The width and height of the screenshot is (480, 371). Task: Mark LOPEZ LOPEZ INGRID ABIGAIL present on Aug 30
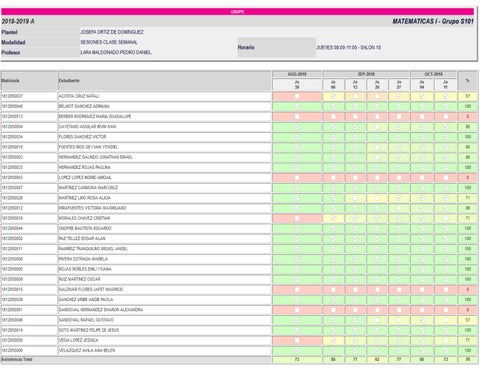point(297,178)
